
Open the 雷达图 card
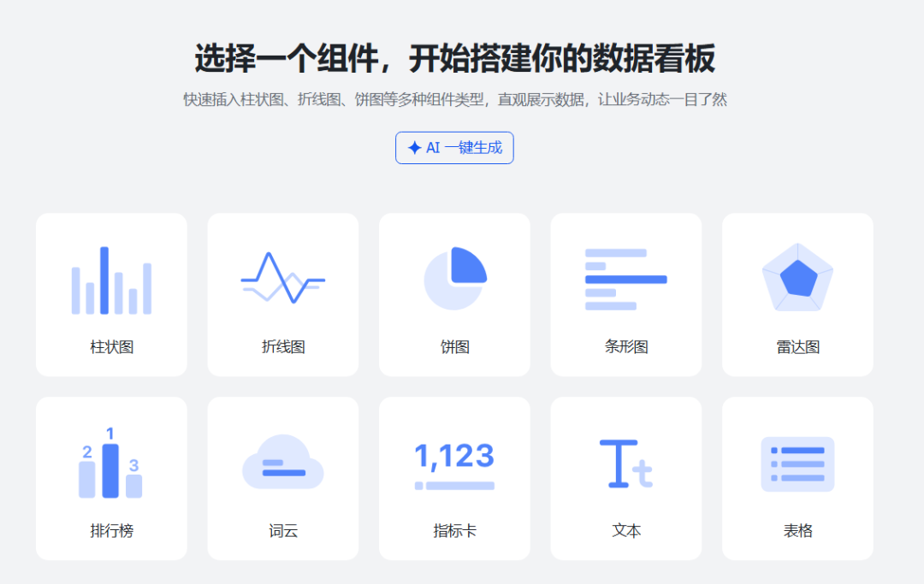(x=797, y=293)
